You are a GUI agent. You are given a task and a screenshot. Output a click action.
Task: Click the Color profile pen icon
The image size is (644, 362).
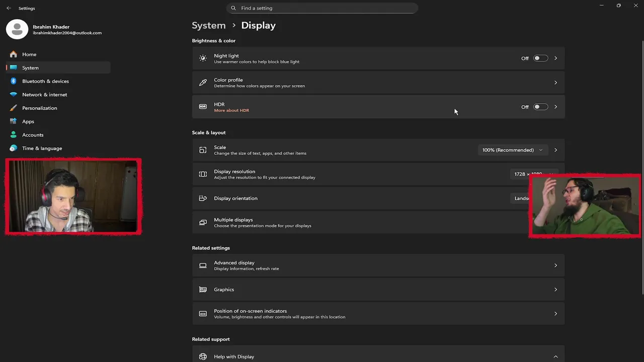(203, 82)
